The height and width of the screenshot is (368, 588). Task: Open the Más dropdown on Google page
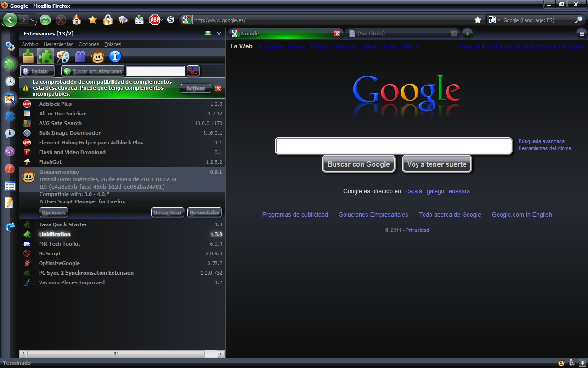point(410,46)
